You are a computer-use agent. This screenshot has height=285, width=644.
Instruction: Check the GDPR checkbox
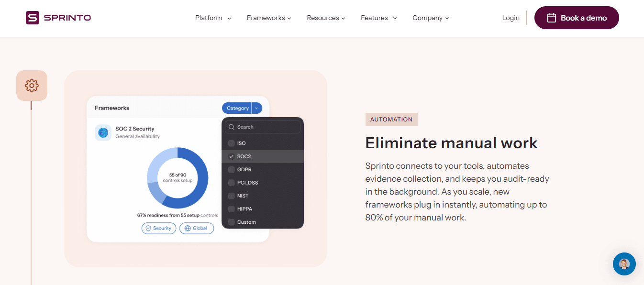[x=232, y=170]
